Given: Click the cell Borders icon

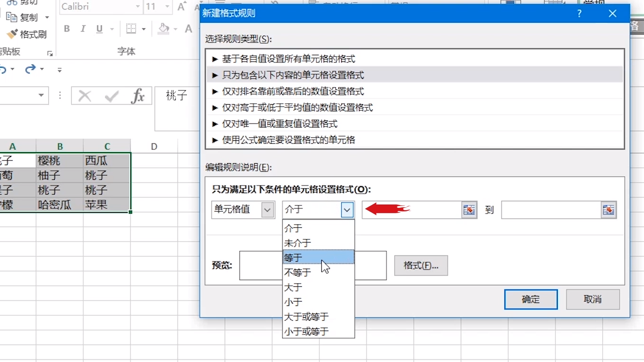Looking at the screenshot, I should 131,29.
